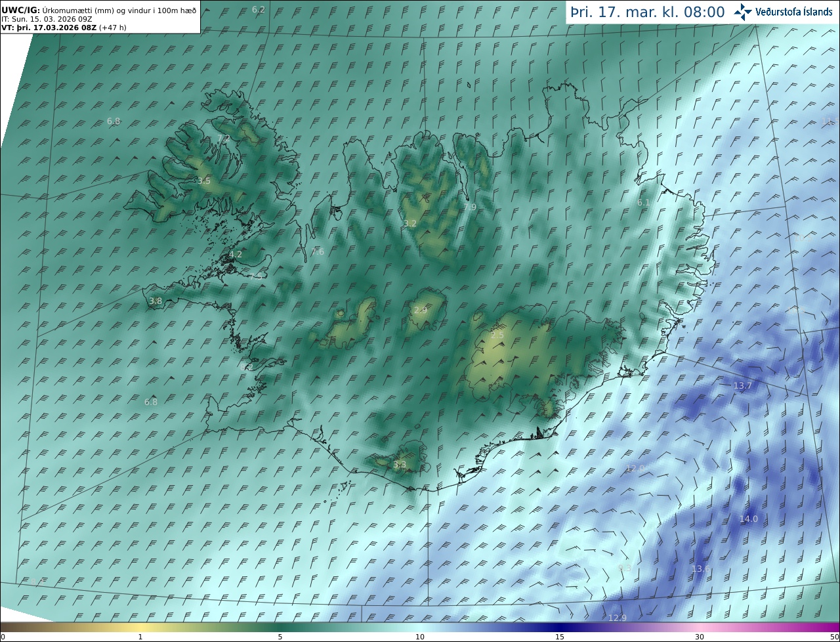Click the map value '3.3'
The image size is (840, 642).
[399, 465]
